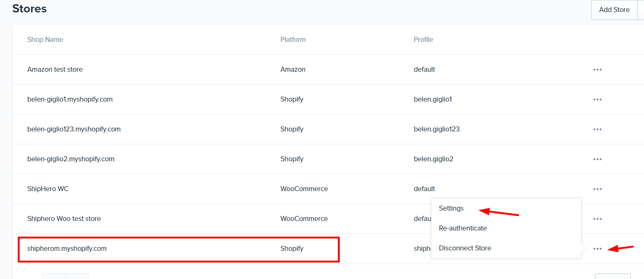Open ellipsis menu for Shiphero Woo test store
The width and height of the screenshot is (644, 279).
597,219
